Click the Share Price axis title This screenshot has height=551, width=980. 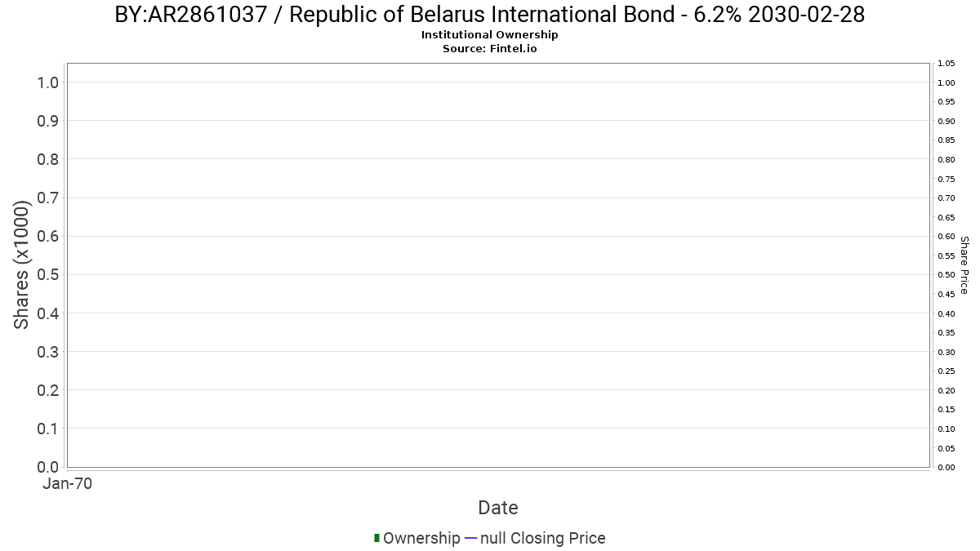[x=964, y=265]
